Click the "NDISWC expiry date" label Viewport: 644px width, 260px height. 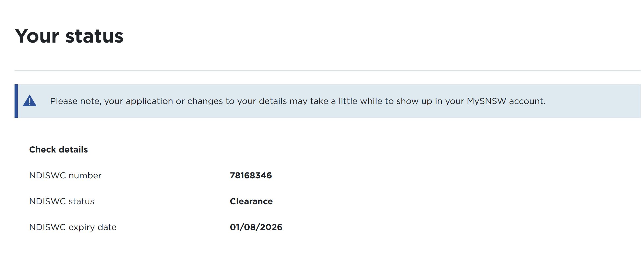[x=73, y=227]
